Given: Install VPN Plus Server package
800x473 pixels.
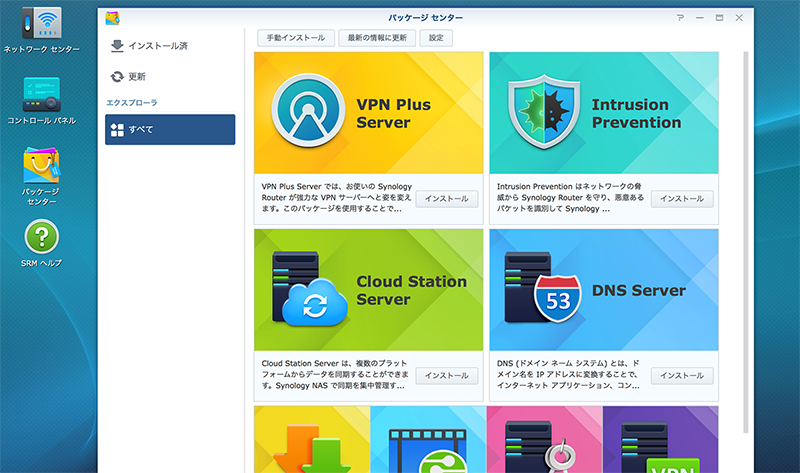Looking at the screenshot, I should click(447, 198).
